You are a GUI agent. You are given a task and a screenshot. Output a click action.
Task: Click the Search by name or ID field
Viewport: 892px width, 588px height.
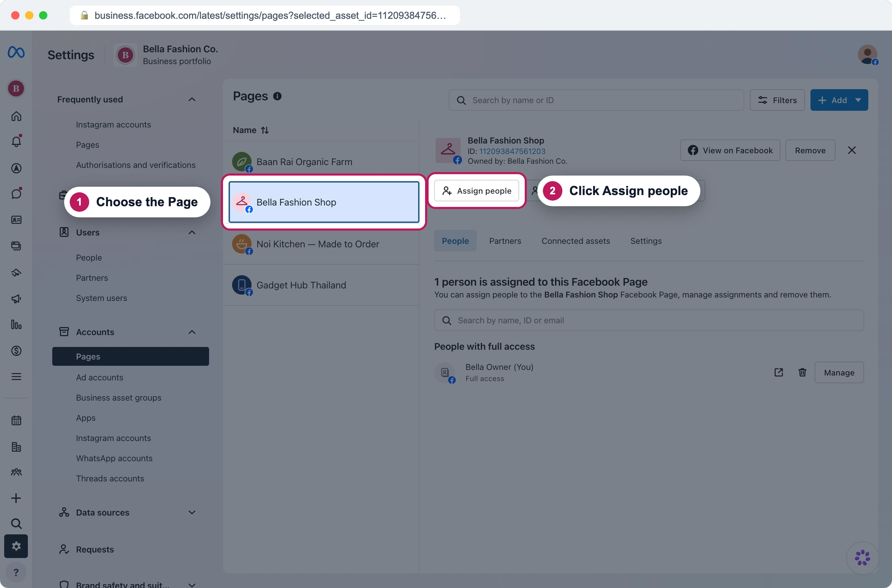click(597, 100)
